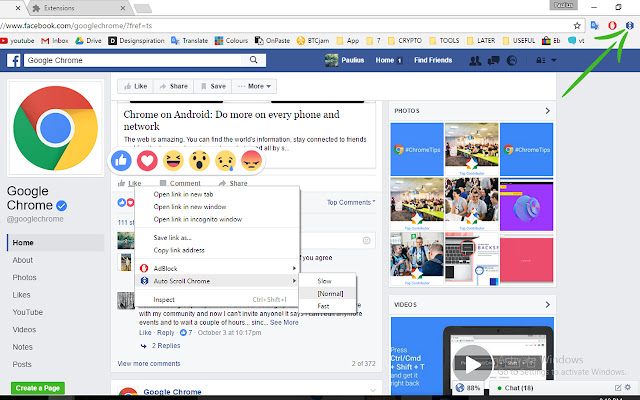
Task: Open About in the page sidebar
Action: pyautogui.click(x=22, y=260)
